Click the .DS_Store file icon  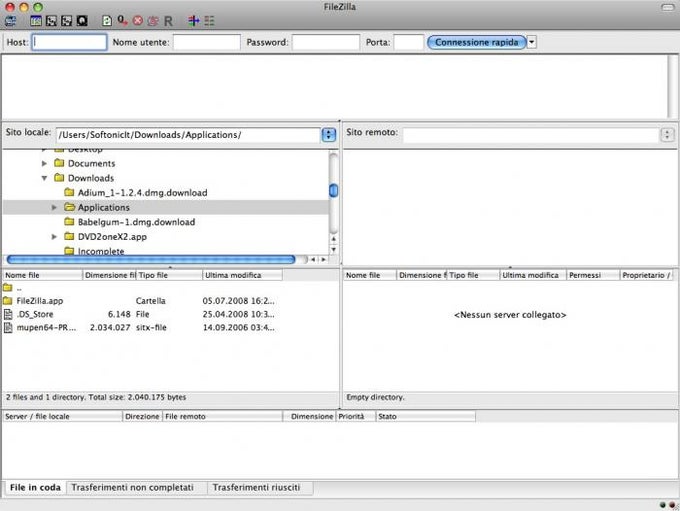[8, 314]
